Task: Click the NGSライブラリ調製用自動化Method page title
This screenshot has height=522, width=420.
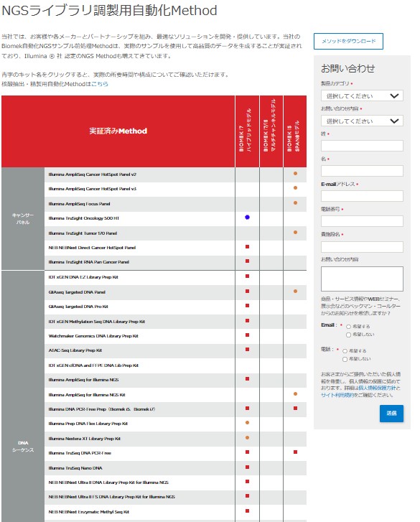Action: pyautogui.click(x=110, y=11)
